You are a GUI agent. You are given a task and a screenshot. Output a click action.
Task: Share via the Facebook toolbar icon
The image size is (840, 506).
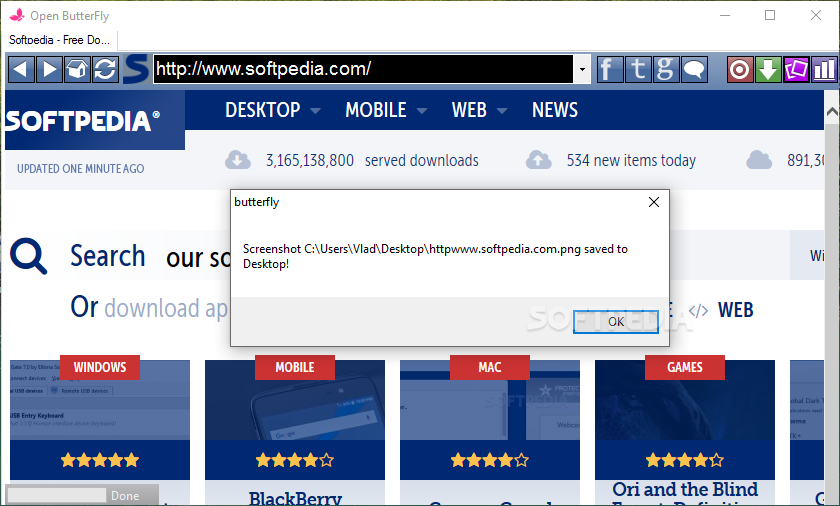click(609, 69)
